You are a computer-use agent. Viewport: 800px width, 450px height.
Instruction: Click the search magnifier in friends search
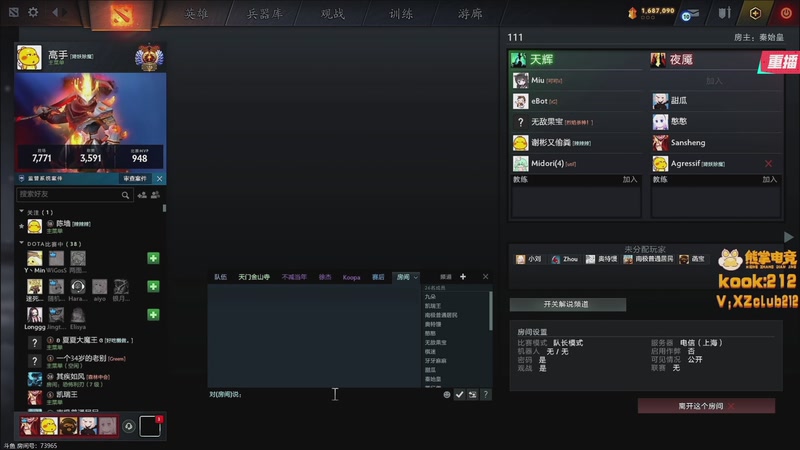(125, 195)
